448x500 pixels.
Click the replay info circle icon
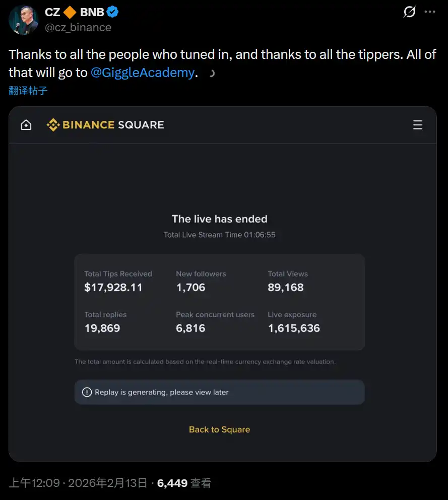click(87, 392)
